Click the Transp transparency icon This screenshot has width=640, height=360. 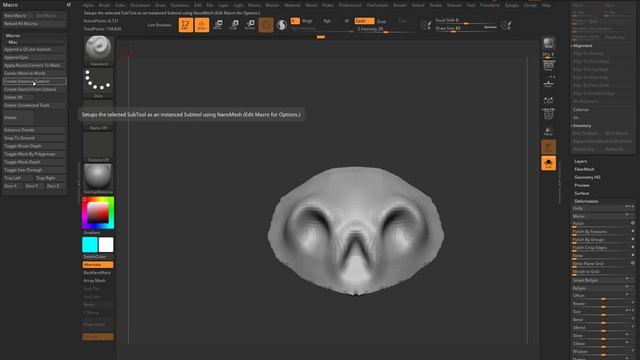(x=549, y=131)
